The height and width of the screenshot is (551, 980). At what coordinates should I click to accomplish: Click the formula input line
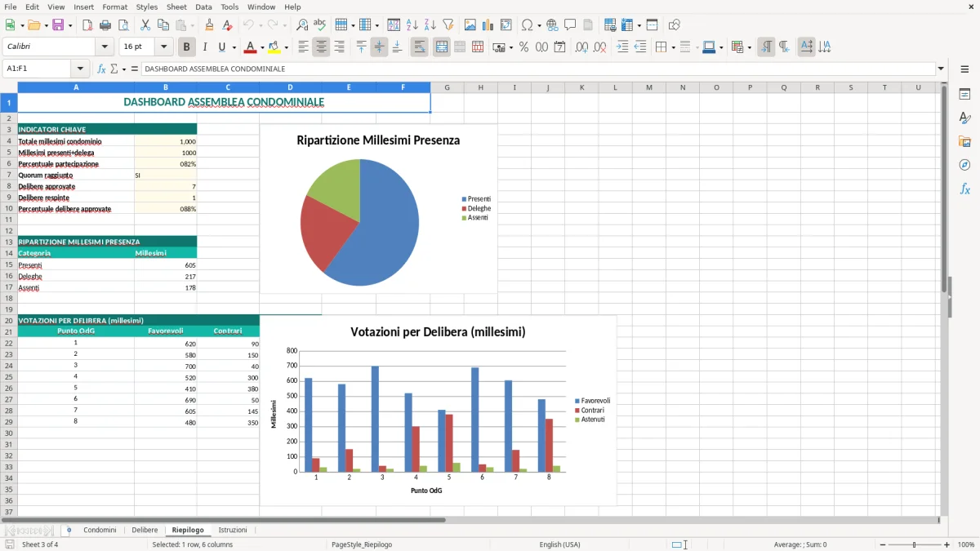[538, 69]
